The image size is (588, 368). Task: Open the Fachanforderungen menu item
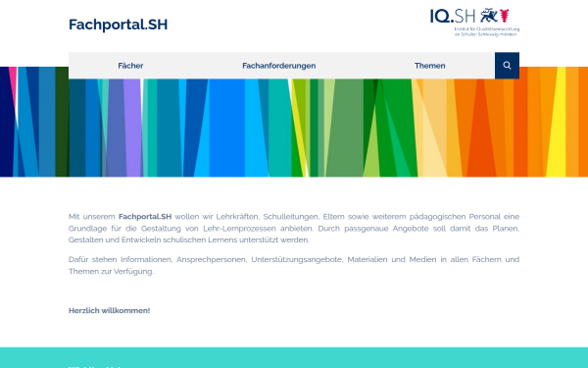click(x=279, y=66)
